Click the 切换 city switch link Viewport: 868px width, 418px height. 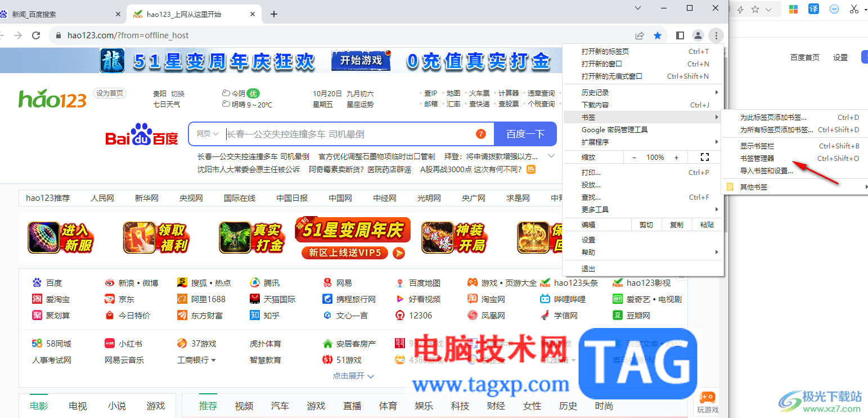point(178,94)
